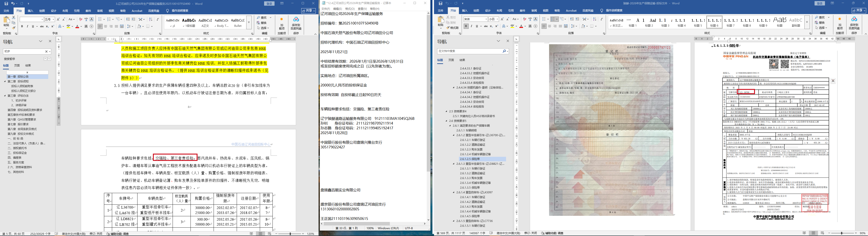
Task: Decrease indent in the right Word ribbon
Action: [572, 19]
